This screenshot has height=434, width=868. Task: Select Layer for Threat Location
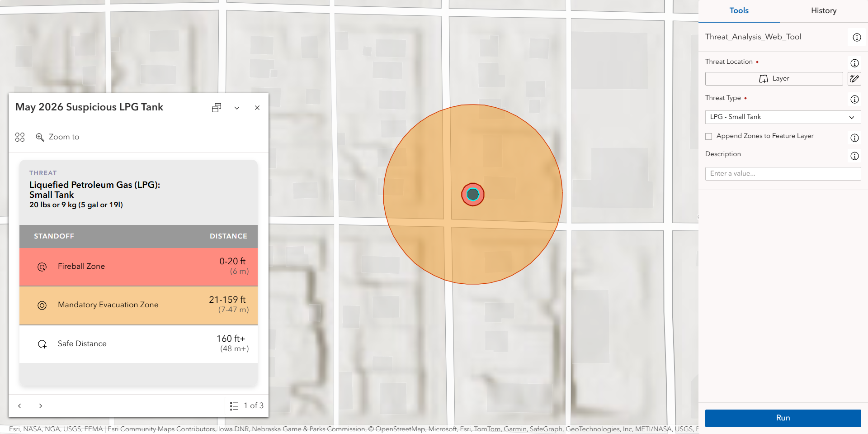click(x=774, y=79)
